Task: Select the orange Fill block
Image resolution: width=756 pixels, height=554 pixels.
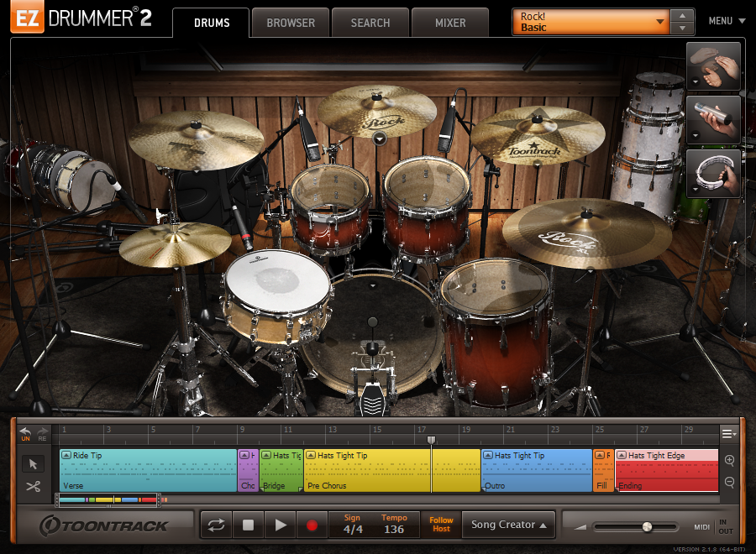Action: coord(603,470)
